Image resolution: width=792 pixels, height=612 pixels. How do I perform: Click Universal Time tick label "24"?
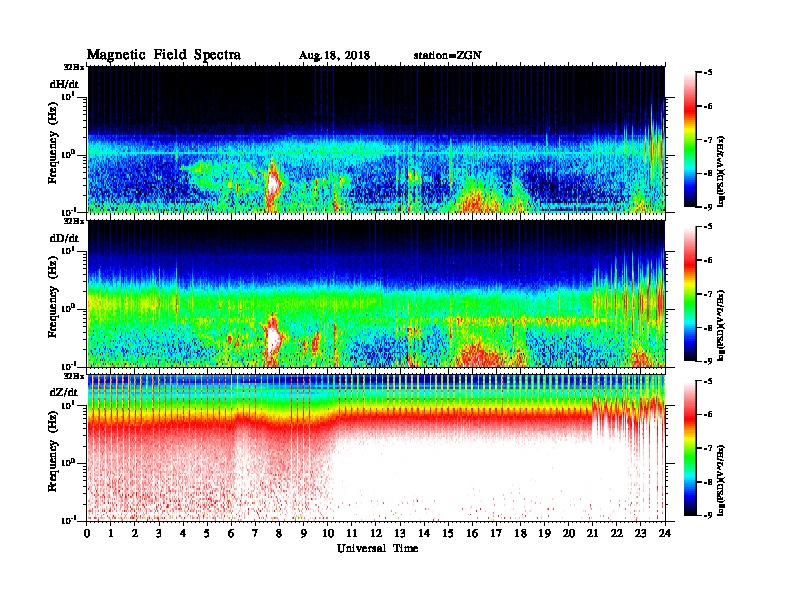665,533
